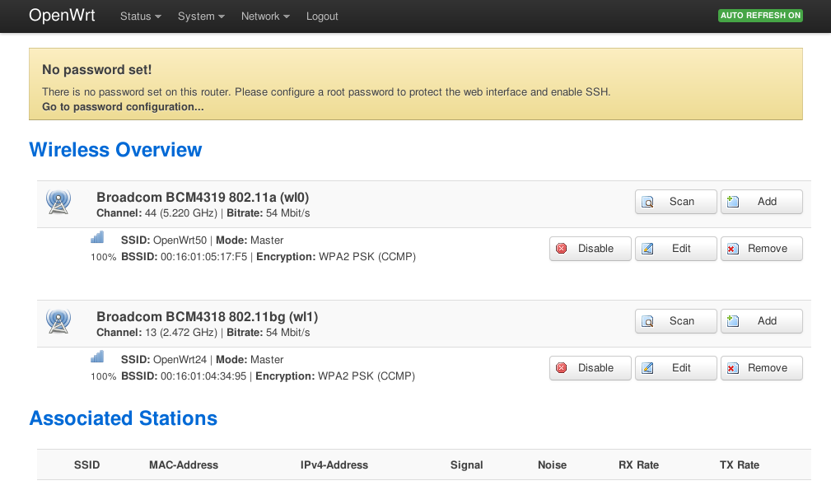Add a network to wl0 radio
The image size is (831, 504).
coord(762,202)
